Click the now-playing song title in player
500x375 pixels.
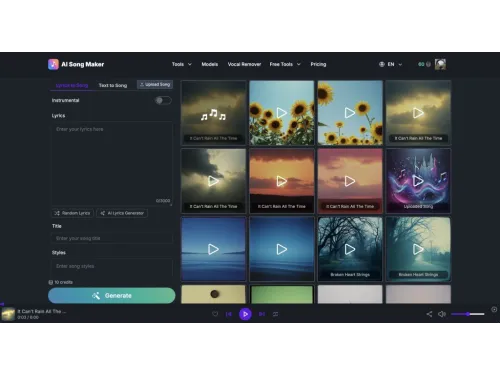point(42,311)
